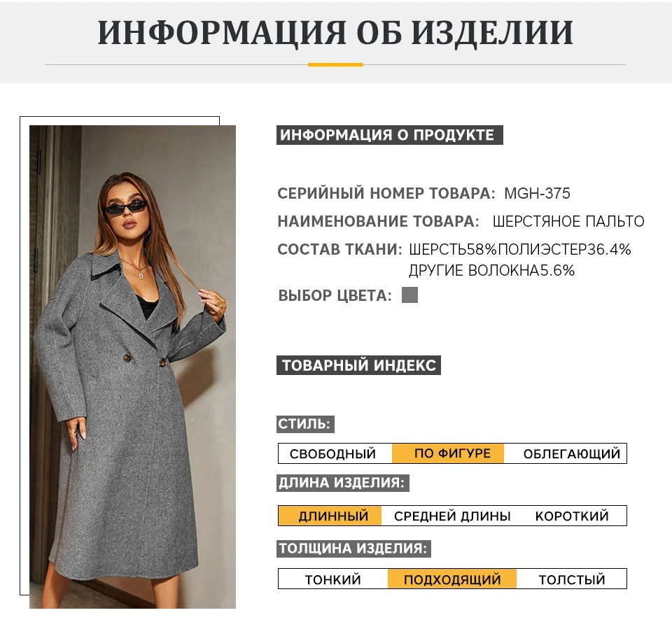Select the ТОНКИЙ thickness option
Viewport: 672px width, 622px height.
[x=333, y=579]
